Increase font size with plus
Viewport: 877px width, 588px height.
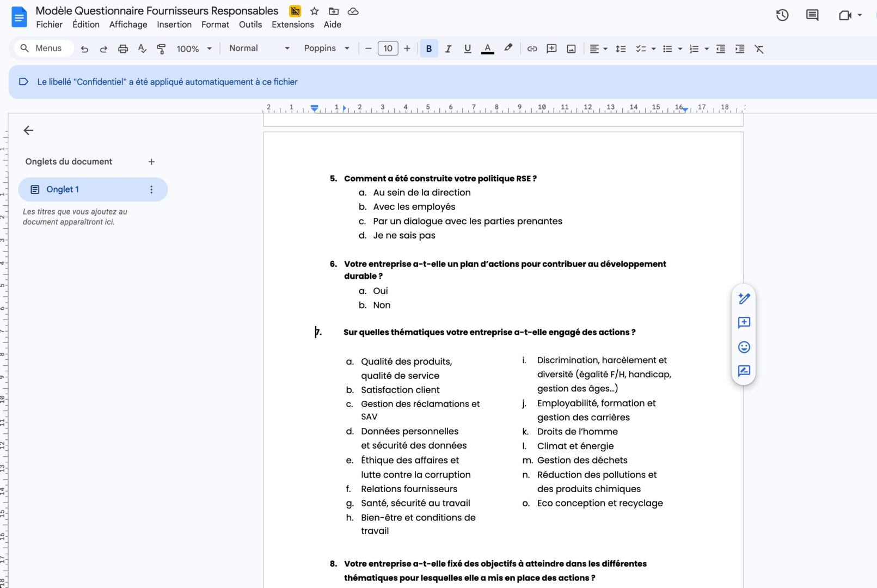tap(407, 48)
